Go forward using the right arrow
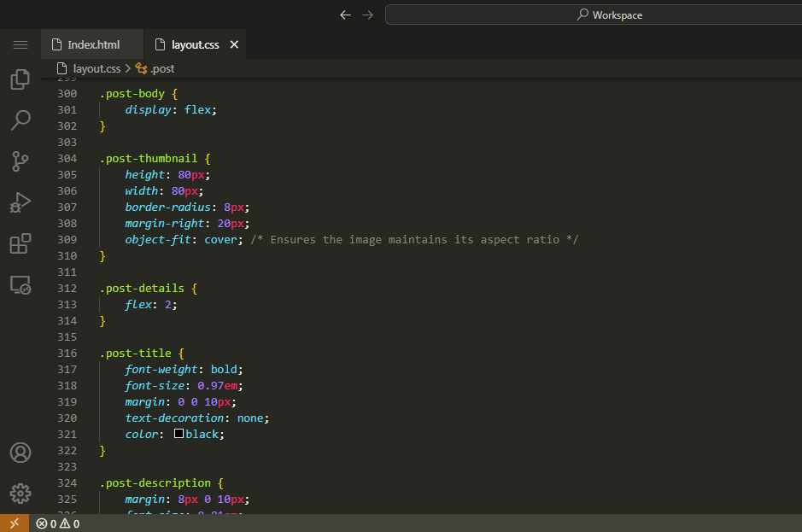 click(x=367, y=15)
